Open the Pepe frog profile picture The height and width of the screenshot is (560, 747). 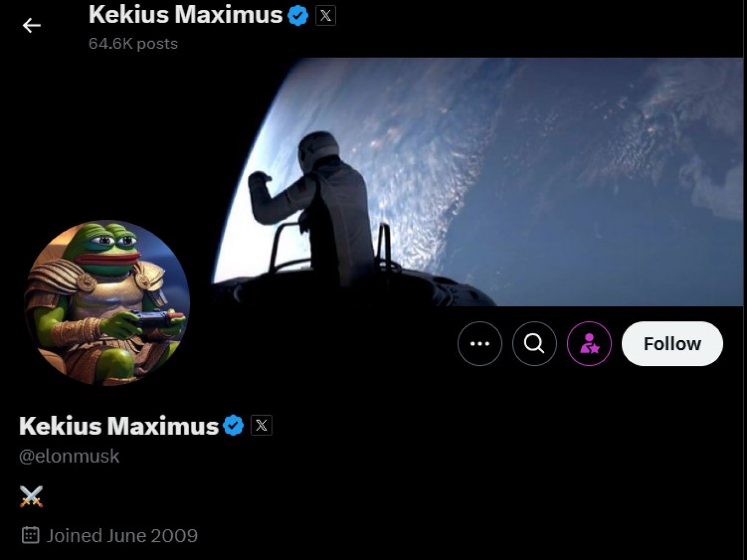point(107,302)
